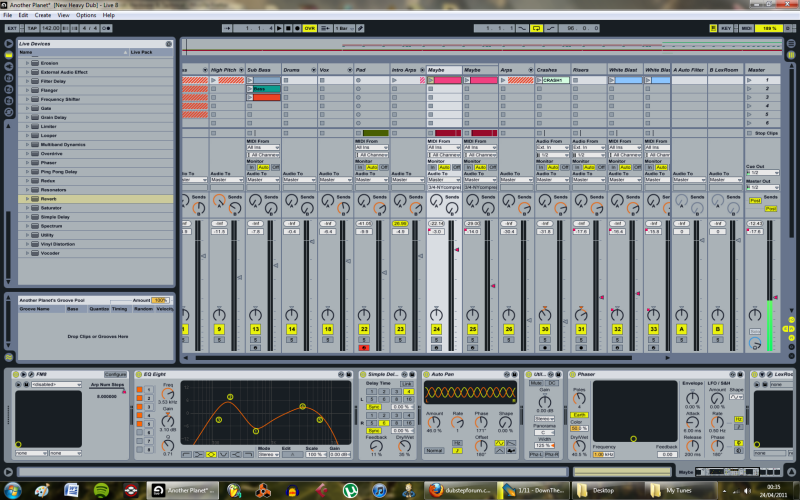Close the Live Devices search button

[x=169, y=44]
